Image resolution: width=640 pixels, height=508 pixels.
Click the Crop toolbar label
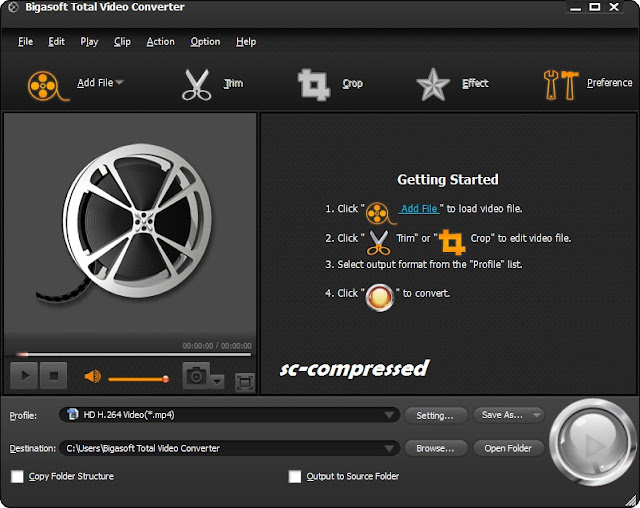click(x=352, y=83)
